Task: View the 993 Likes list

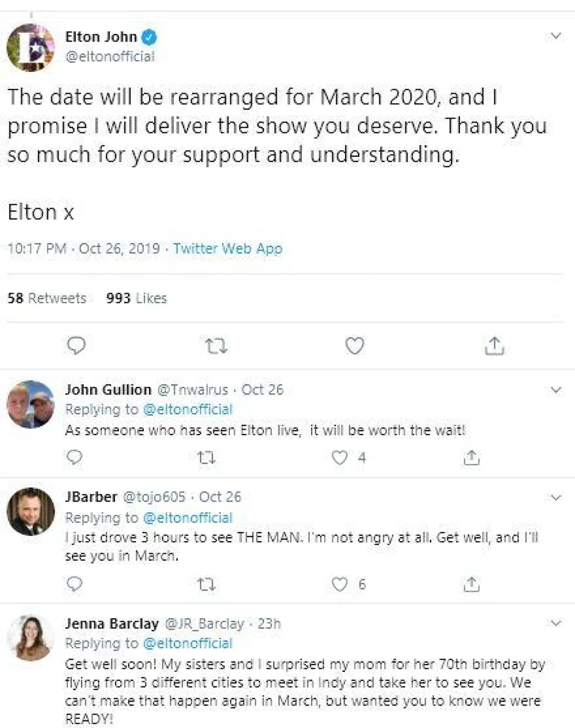Action: pyautogui.click(x=137, y=298)
